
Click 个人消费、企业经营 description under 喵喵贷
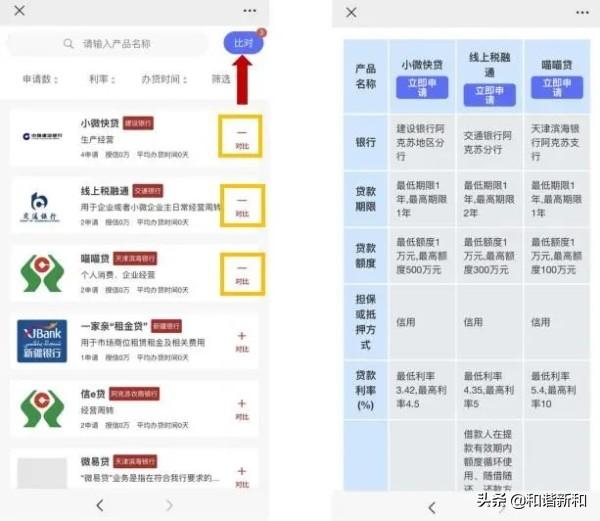pos(118,275)
